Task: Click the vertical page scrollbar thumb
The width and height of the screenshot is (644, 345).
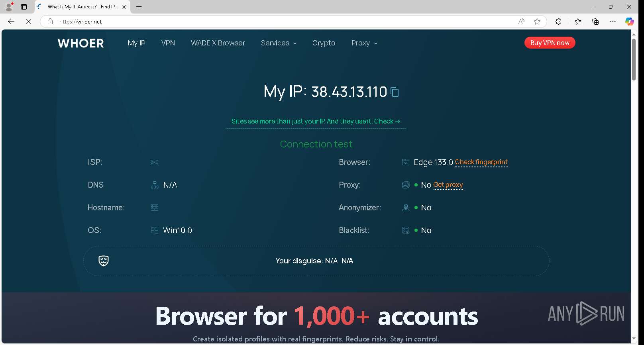Action: pyautogui.click(x=634, y=59)
